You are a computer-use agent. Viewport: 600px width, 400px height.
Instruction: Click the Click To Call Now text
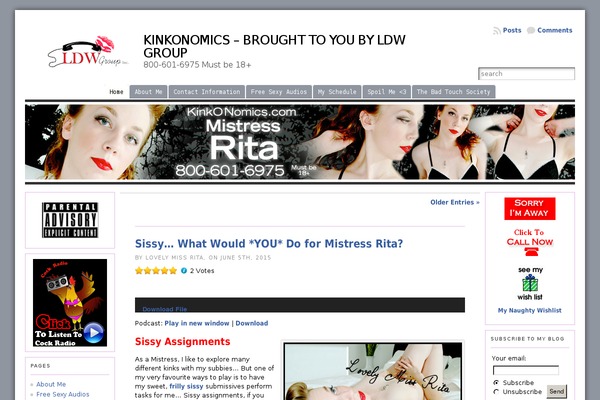pyautogui.click(x=530, y=237)
